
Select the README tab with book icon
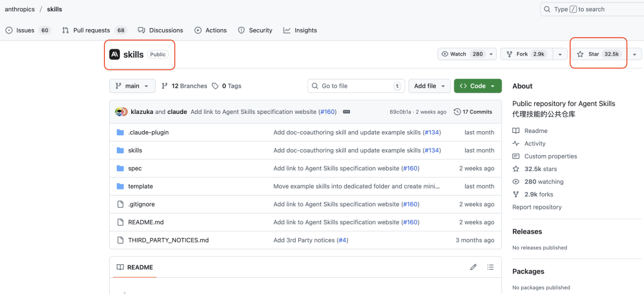tap(135, 267)
